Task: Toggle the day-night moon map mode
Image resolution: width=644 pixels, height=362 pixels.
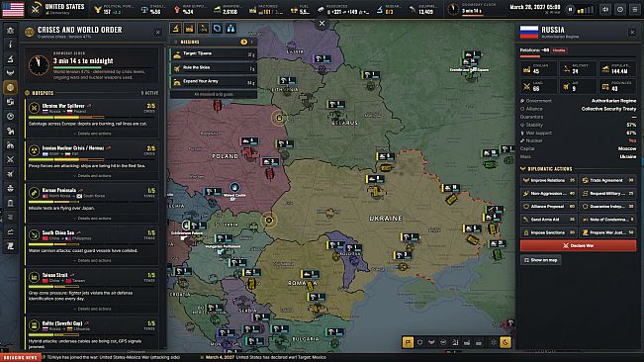Action: tap(506, 342)
